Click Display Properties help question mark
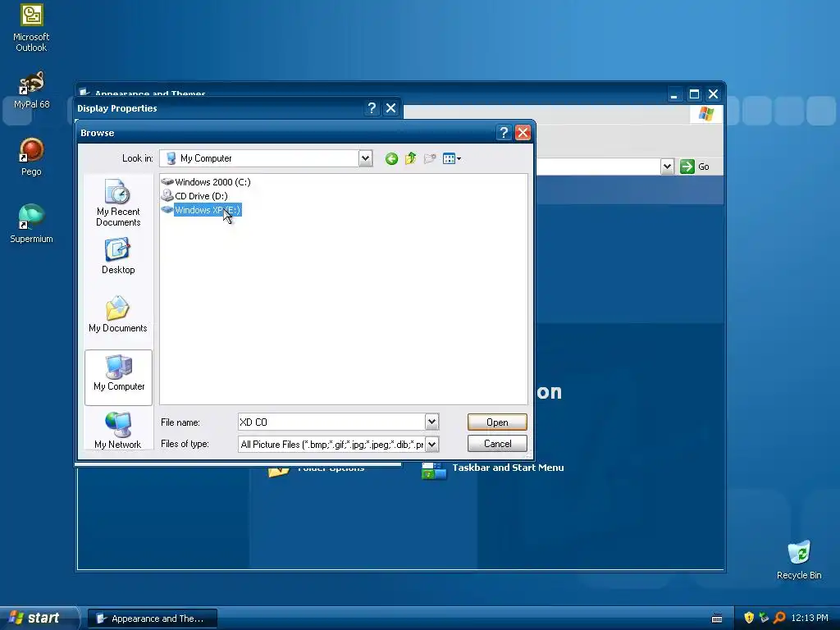Viewport: 840px width, 630px height. tap(372, 108)
